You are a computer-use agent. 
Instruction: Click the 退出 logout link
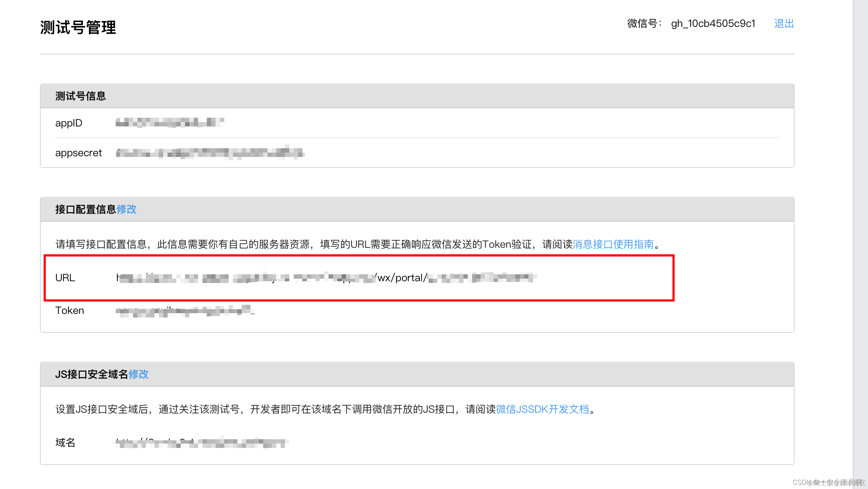[x=784, y=24]
